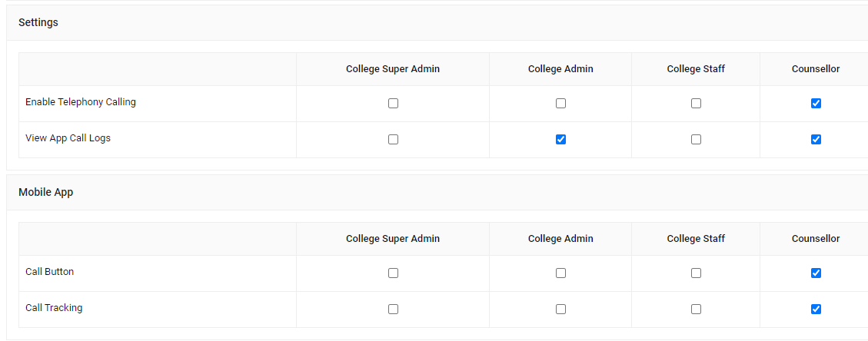The height and width of the screenshot is (341, 868).
Task: Tick Call Button for College Admin
Action: [x=560, y=273]
